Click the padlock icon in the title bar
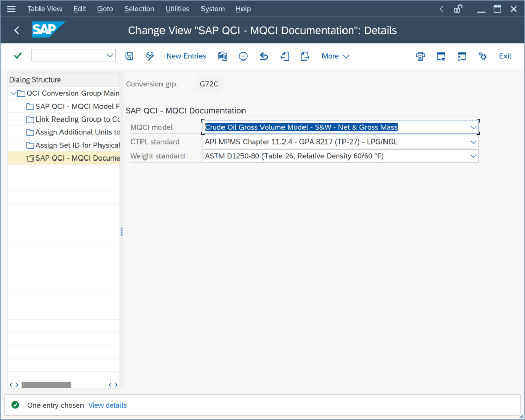 [458, 9]
